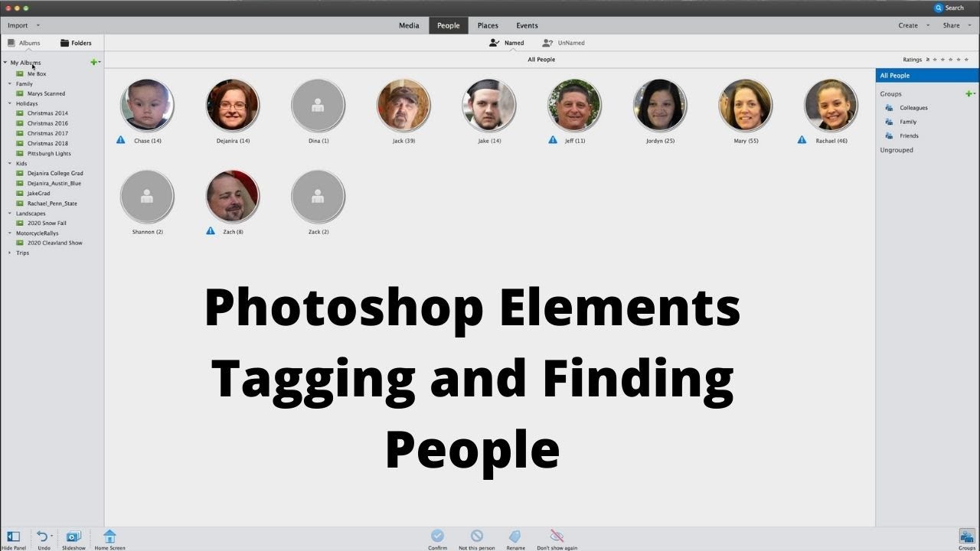The image size is (980, 551).
Task: Click the Rename tag icon
Action: click(x=515, y=536)
